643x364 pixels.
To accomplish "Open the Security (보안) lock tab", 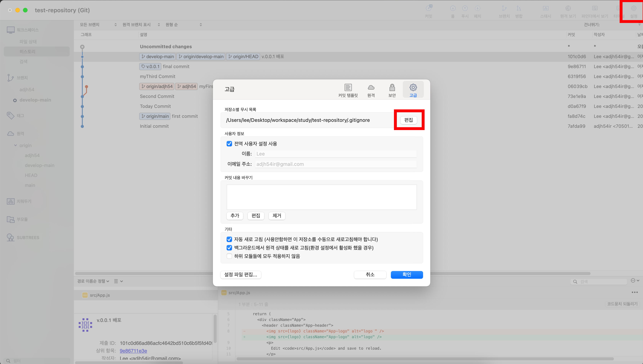I will [392, 90].
